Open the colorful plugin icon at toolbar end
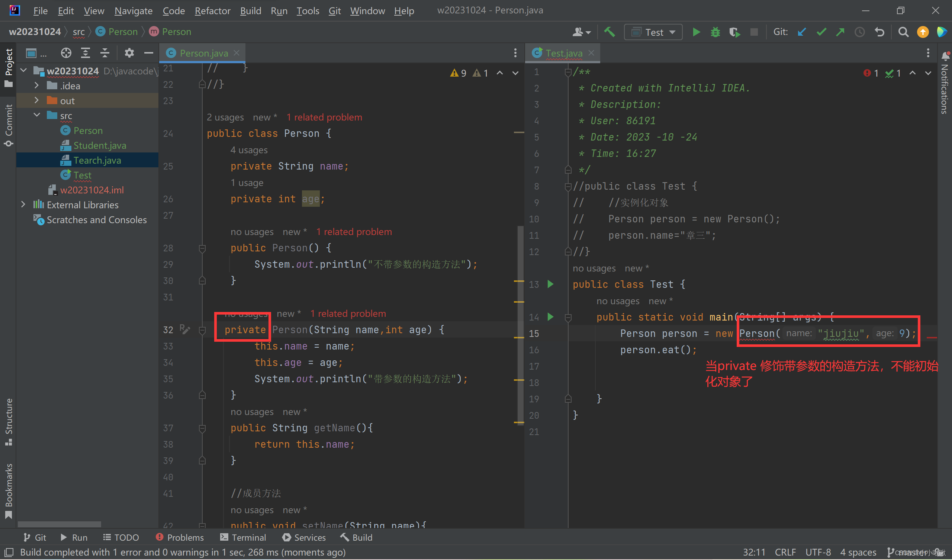 (x=942, y=32)
